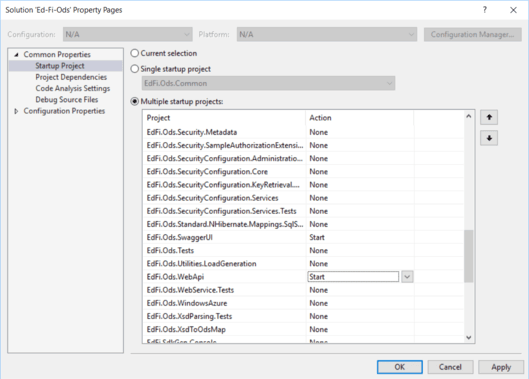The image size is (529, 379).
Task: Select the Configuration Properties tree label
Action: 64,111
